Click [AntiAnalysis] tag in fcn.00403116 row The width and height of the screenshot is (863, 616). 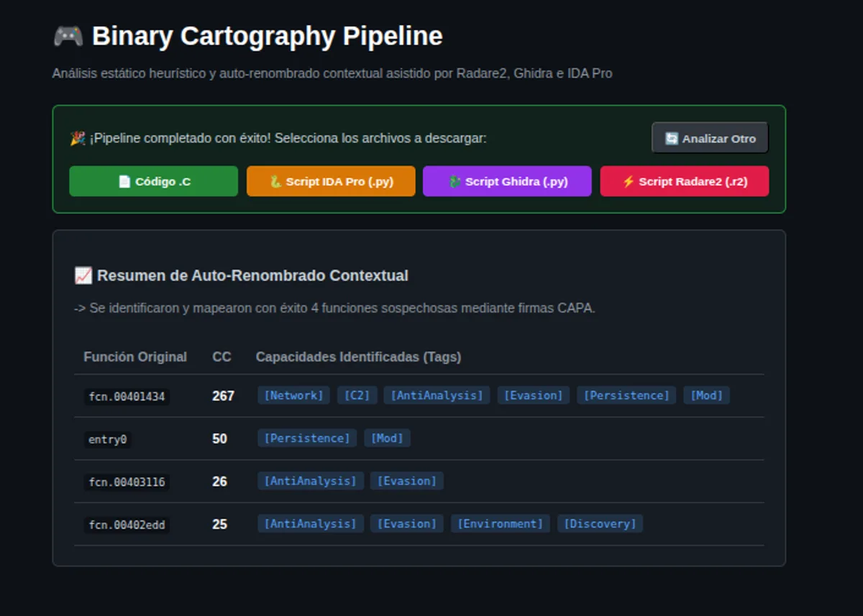point(311,481)
